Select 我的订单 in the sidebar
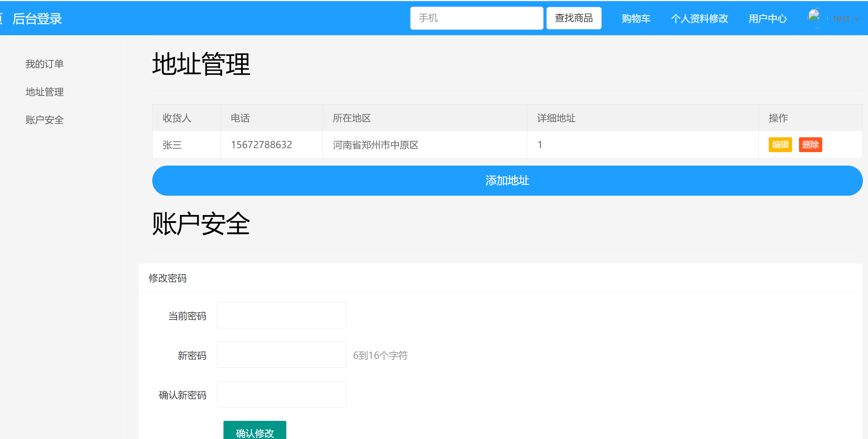 pyautogui.click(x=44, y=64)
